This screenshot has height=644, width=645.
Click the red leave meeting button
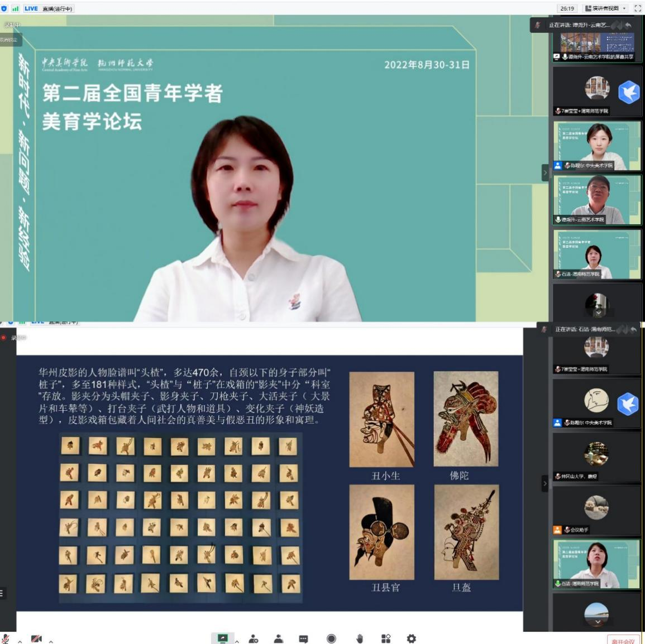623,640
